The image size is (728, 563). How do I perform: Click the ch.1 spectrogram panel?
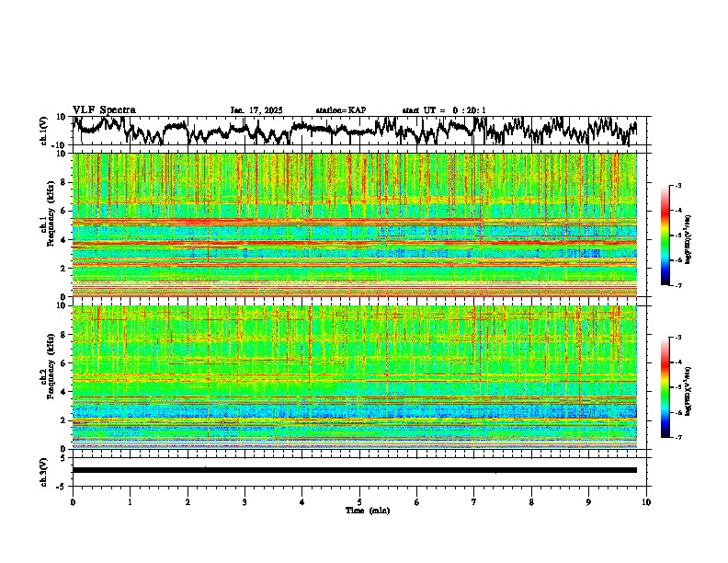point(354,224)
